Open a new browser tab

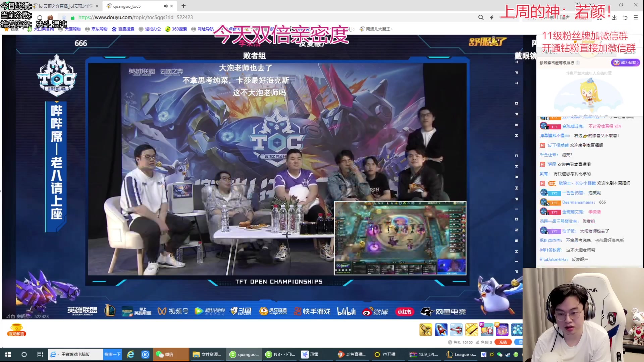tap(183, 6)
